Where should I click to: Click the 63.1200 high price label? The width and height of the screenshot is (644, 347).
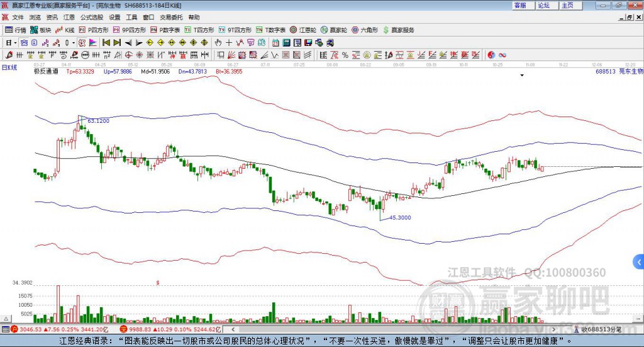[99, 121]
